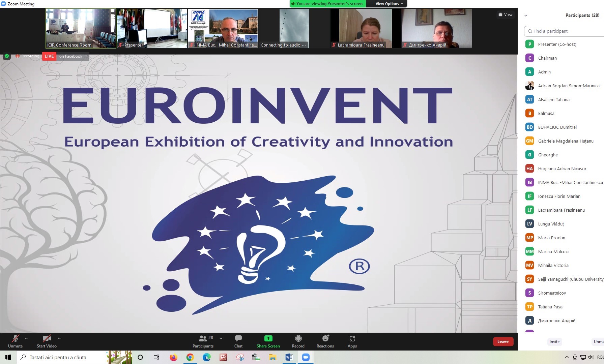Select Presenter (Co-host) in participants list

click(x=564, y=44)
